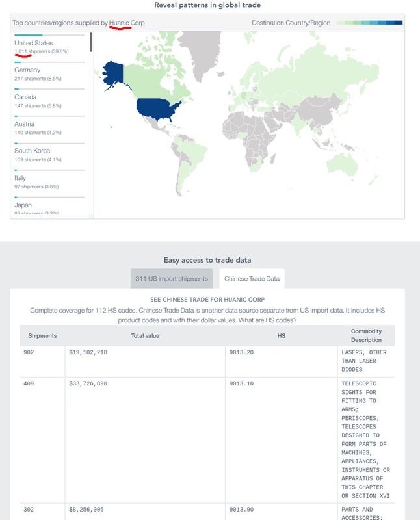Viewport: 420px width, 520px height.
Task: Click 'Reveal patterns in global trade' heading
Action: click(207, 5)
